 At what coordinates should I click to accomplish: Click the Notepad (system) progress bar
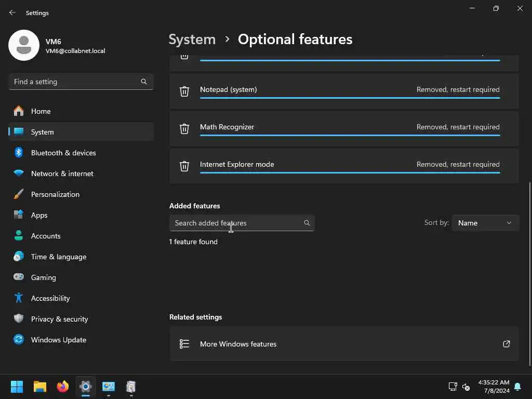pyautogui.click(x=350, y=98)
